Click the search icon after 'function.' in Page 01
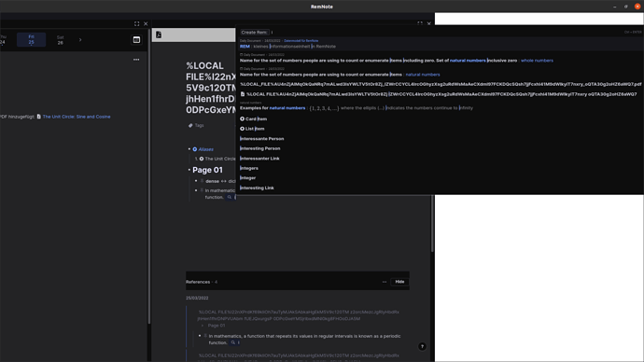The image size is (644, 362). tap(230, 198)
